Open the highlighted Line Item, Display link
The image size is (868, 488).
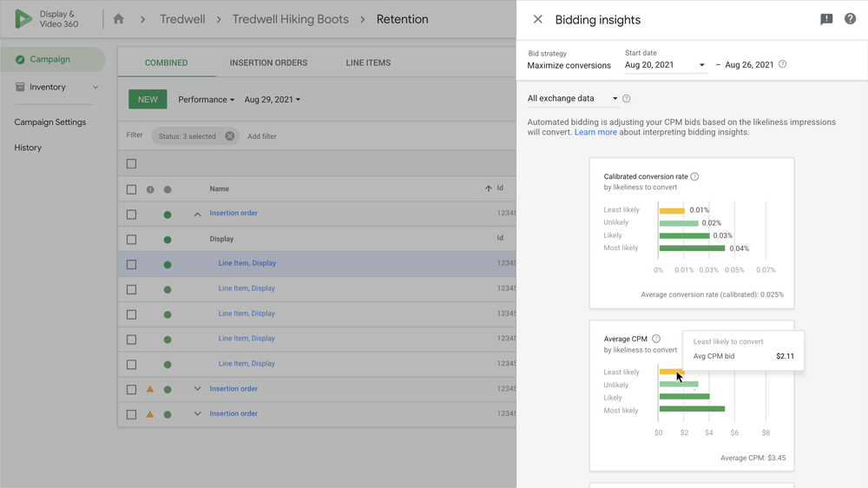point(247,263)
